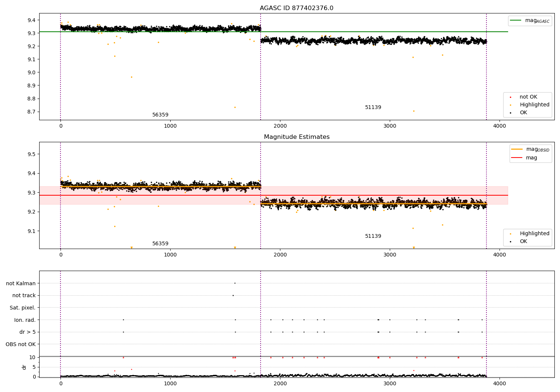Click the 9.5 y-tick in Magnitude Estimates panel

31,154
